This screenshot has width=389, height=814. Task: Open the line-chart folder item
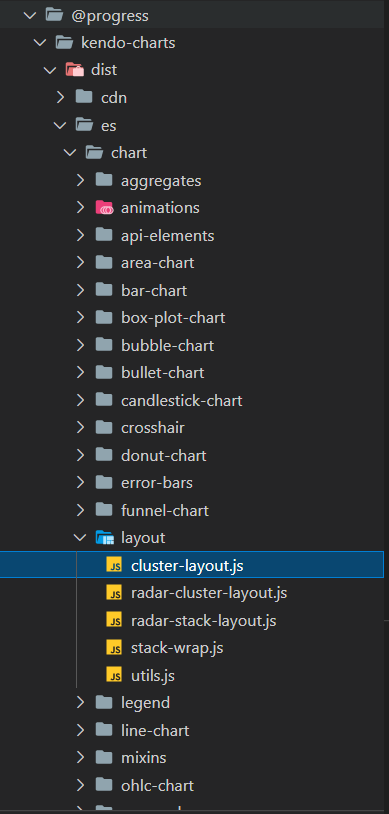(194, 730)
